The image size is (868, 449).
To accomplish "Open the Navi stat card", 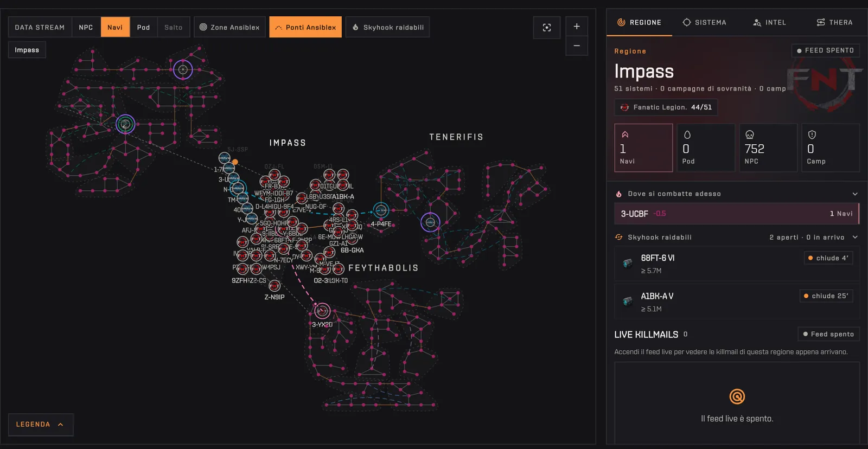I will click(x=643, y=147).
